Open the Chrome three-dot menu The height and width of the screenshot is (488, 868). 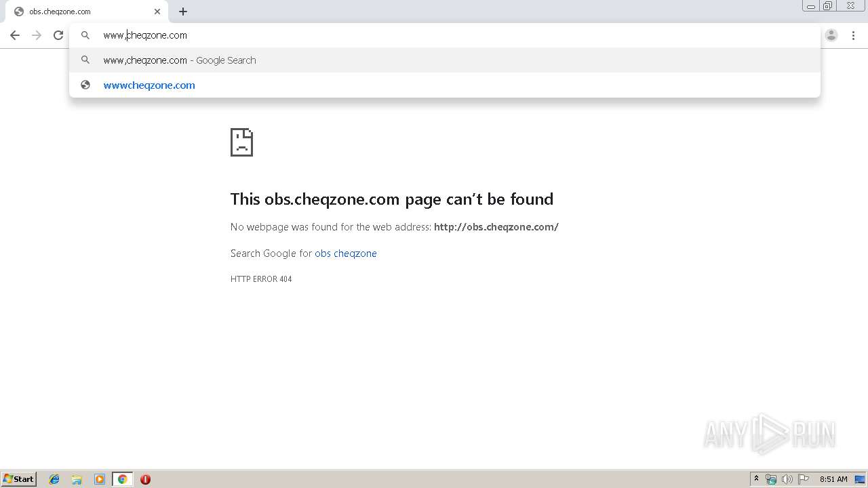(x=853, y=35)
